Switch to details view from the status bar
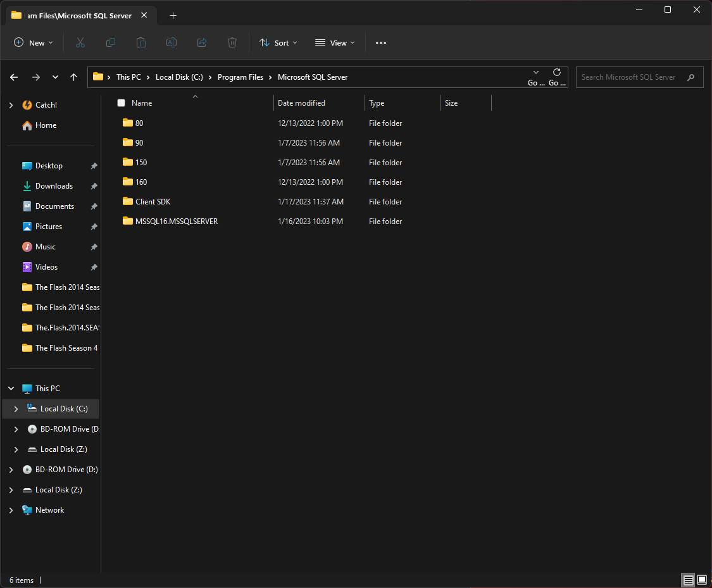This screenshot has width=712, height=588. 688,580
